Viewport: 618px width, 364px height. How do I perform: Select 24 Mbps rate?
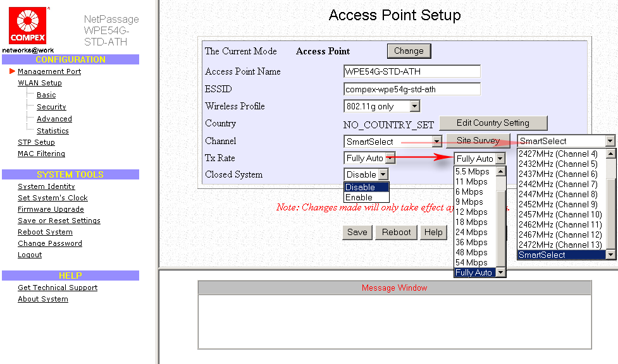475,232
